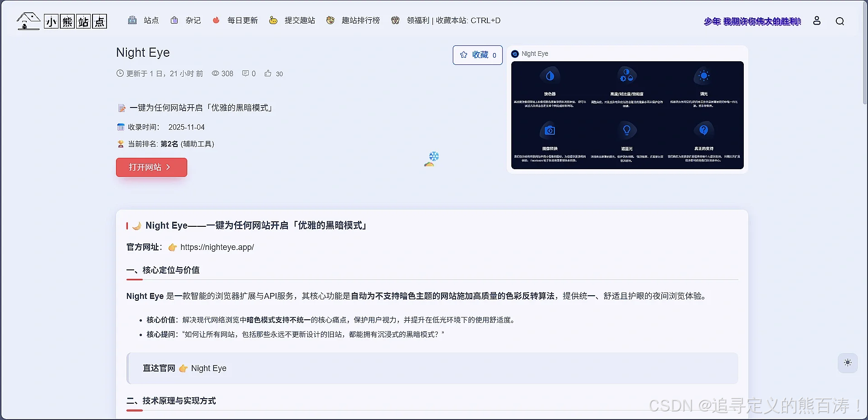
Task: Click the Night Eye preview screenshot
Action: (627, 115)
